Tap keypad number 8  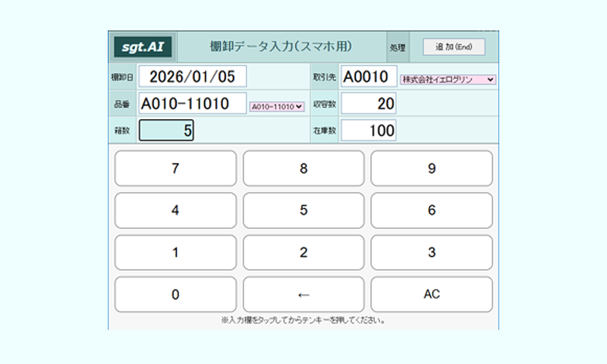303,168
